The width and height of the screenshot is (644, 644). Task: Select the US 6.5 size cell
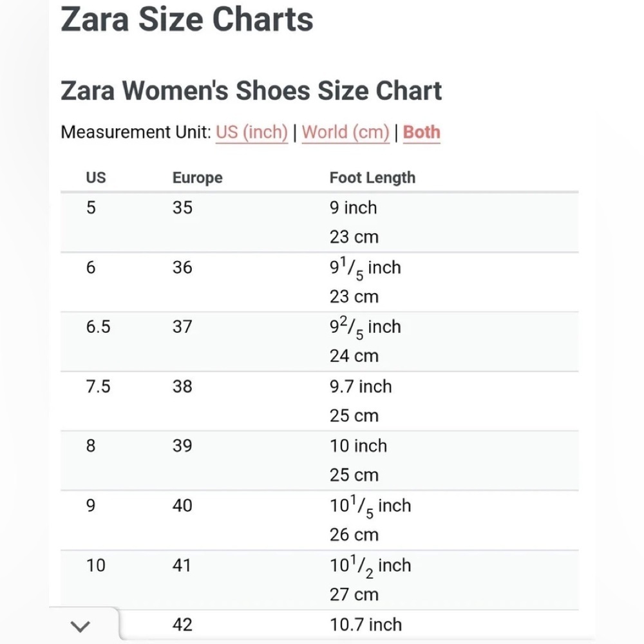[x=98, y=327]
